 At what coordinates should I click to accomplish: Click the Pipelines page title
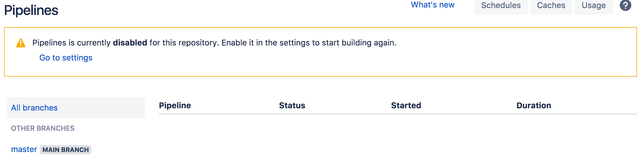coord(31,10)
